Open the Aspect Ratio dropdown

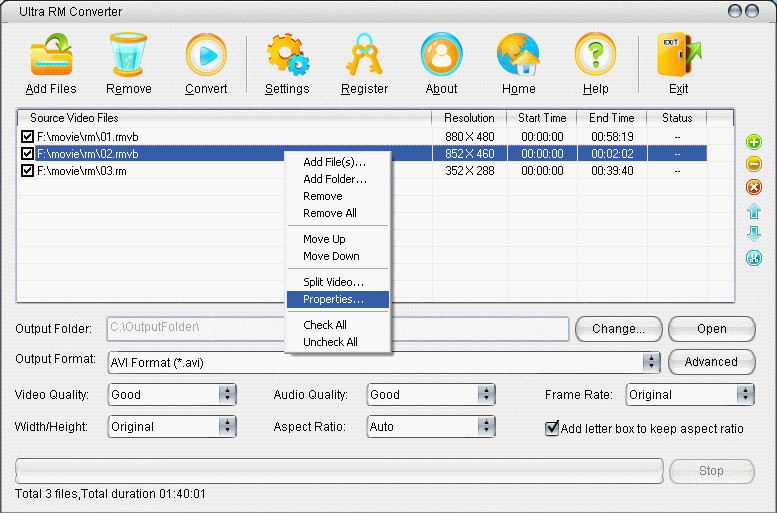click(x=431, y=427)
